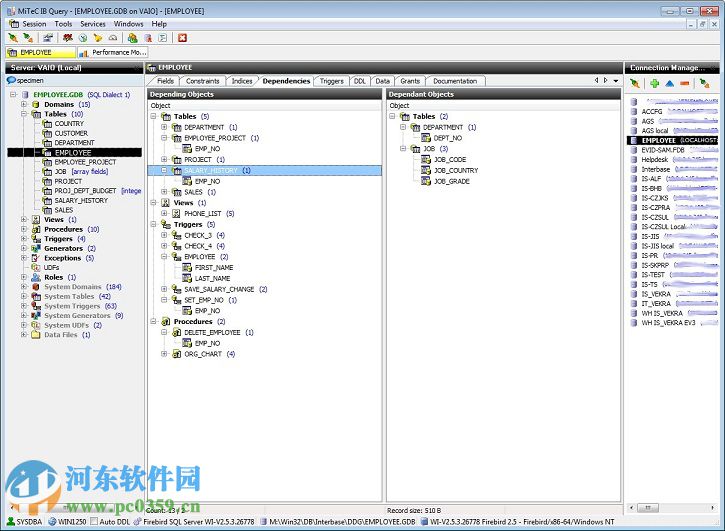725x531 pixels.
Task: Select the COUNTRY table in tree
Action: tap(69, 123)
